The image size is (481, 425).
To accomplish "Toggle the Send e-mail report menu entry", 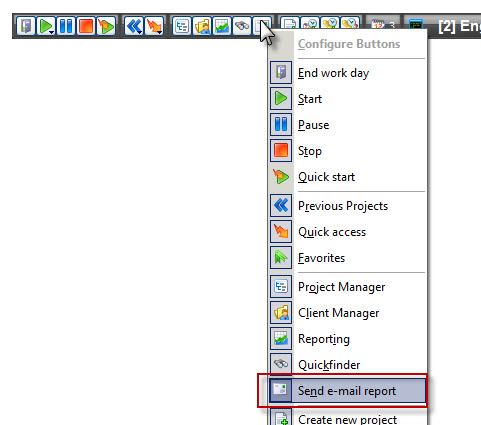I will click(x=347, y=390).
